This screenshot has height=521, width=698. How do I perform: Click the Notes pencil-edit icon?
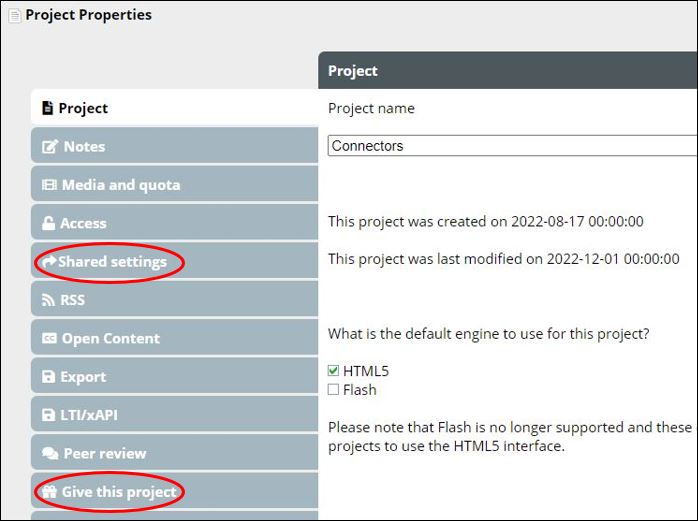[x=49, y=147]
